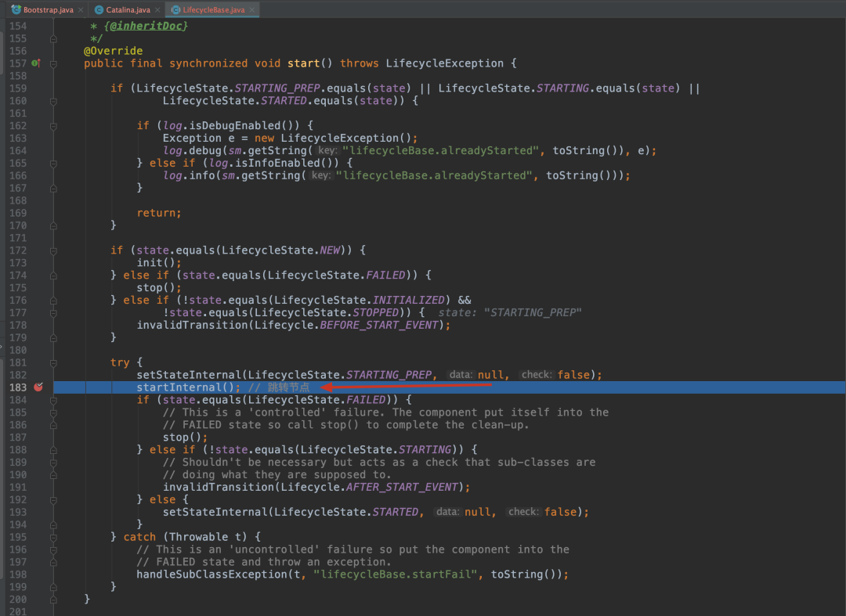The width and height of the screenshot is (846, 616).
Task: Click the STARTING_PREP constant on line 159
Action: click(277, 88)
